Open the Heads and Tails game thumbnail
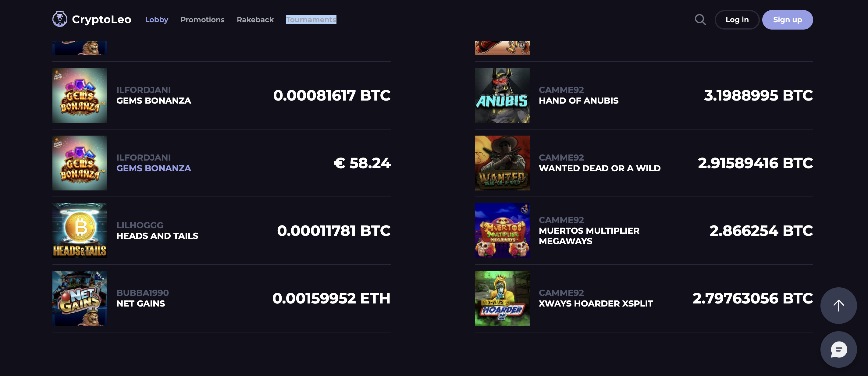868x376 pixels. click(80, 230)
